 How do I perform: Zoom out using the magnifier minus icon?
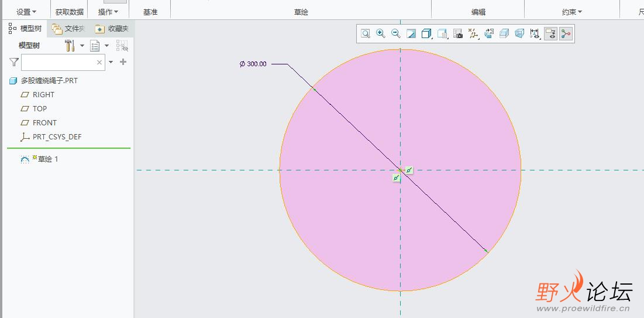click(x=396, y=34)
